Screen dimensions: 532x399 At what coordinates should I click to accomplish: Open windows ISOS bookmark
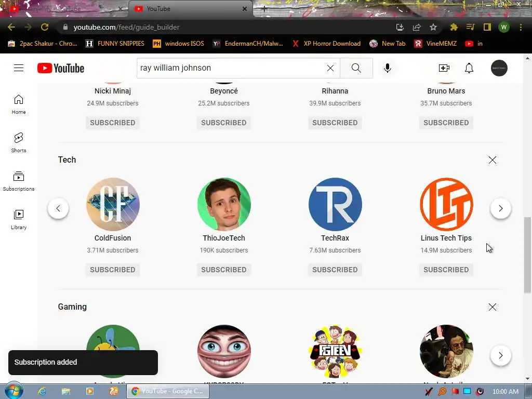[179, 44]
